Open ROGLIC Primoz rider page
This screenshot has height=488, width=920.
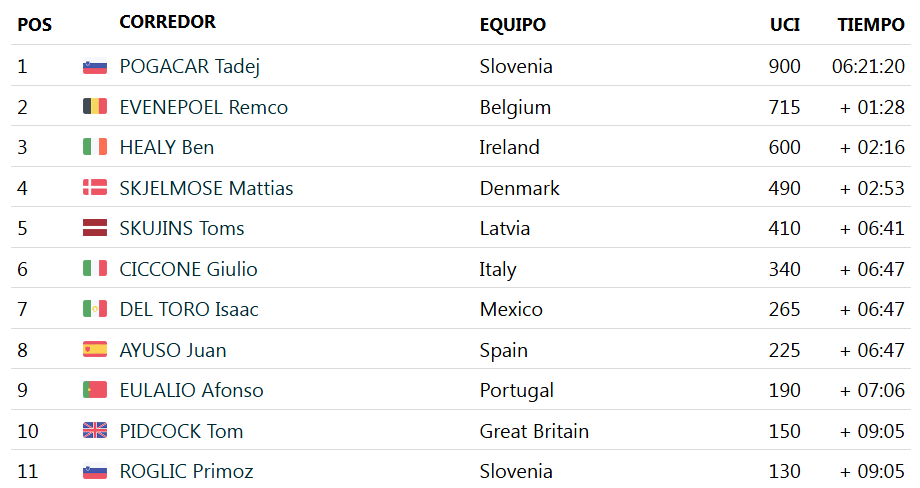pos(186,471)
